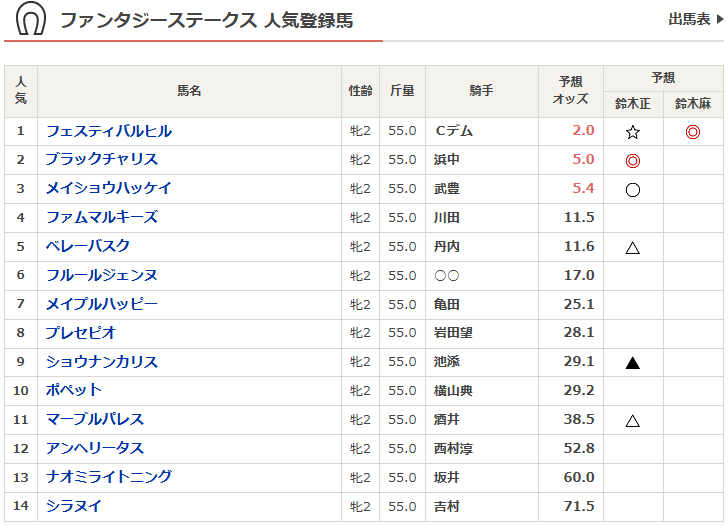Click the red double-circle mark for ブラックチャリス
728x526 pixels.
[x=632, y=161]
